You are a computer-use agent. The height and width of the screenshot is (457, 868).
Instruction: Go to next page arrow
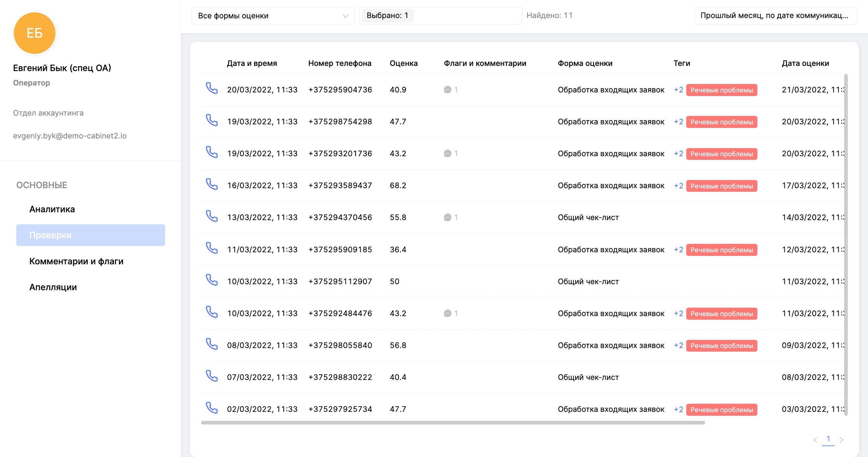(x=841, y=439)
